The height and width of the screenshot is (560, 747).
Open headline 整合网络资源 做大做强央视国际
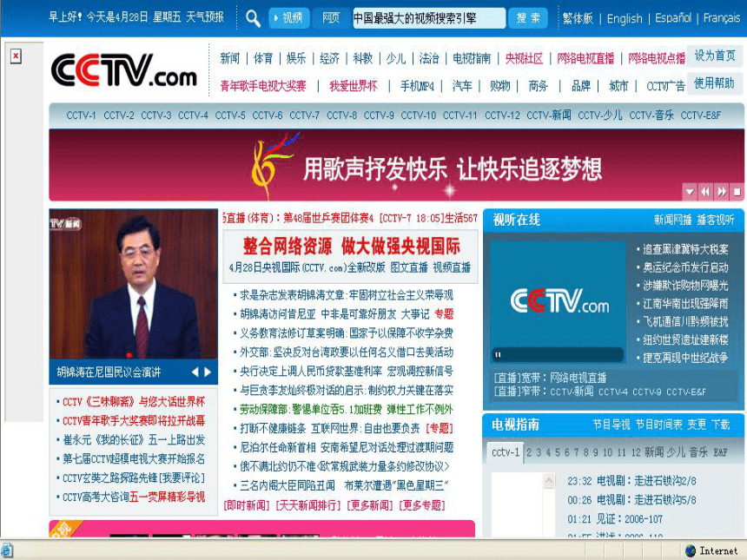[x=352, y=247]
